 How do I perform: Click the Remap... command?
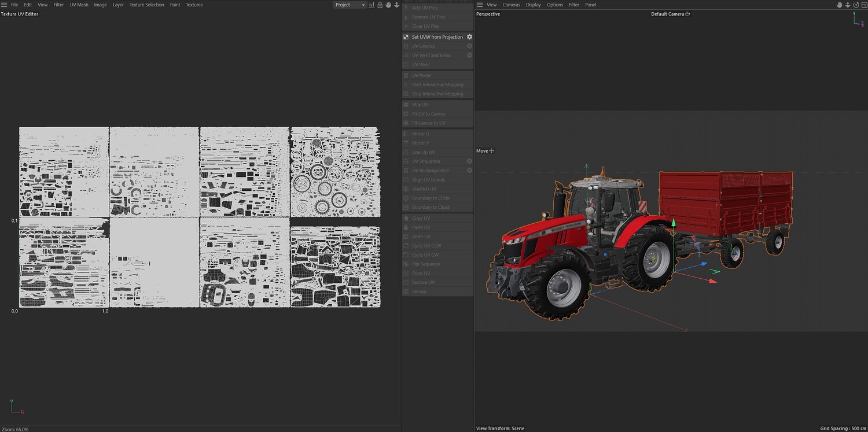(x=437, y=291)
